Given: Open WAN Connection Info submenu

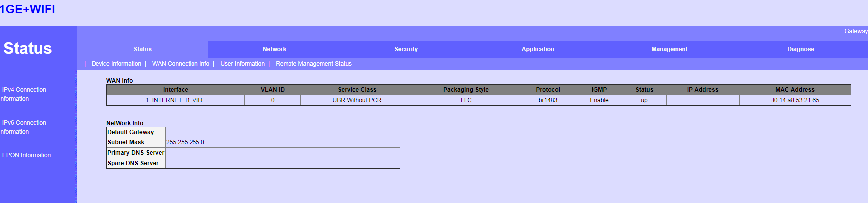Looking at the screenshot, I should click(x=181, y=64).
